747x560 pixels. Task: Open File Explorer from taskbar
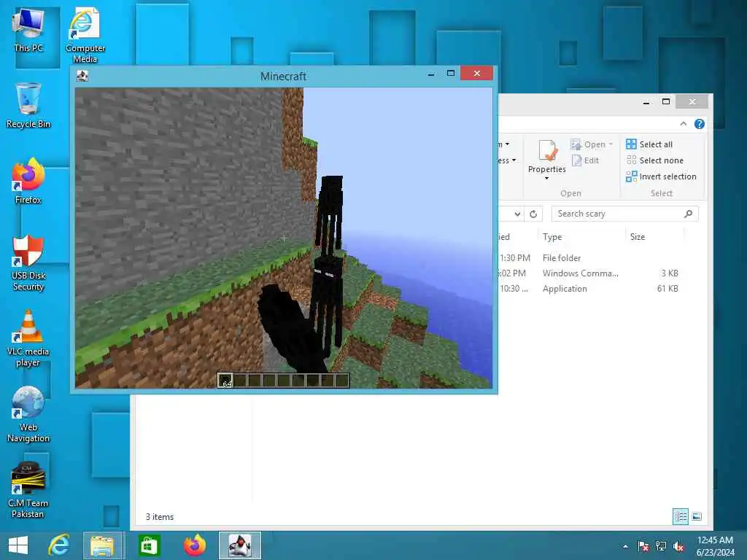[103, 545]
